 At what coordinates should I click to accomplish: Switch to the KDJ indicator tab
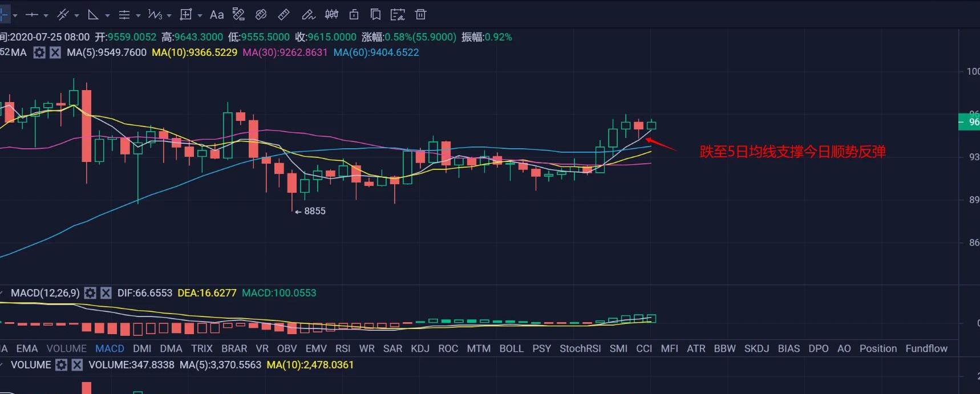point(420,348)
